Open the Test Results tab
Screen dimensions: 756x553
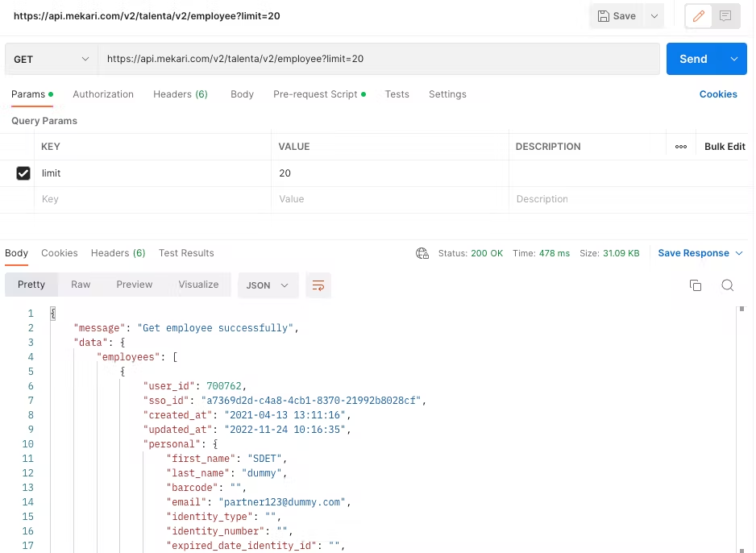186,253
